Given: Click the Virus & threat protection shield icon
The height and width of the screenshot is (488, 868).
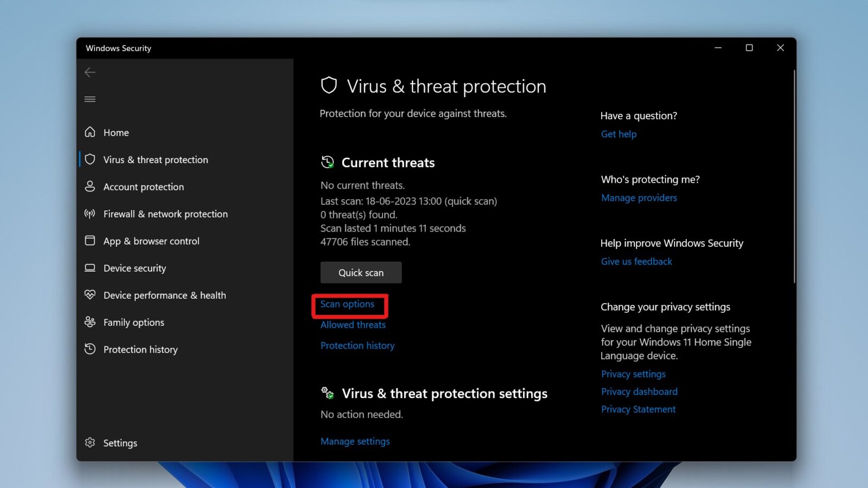Looking at the screenshot, I should (91, 159).
